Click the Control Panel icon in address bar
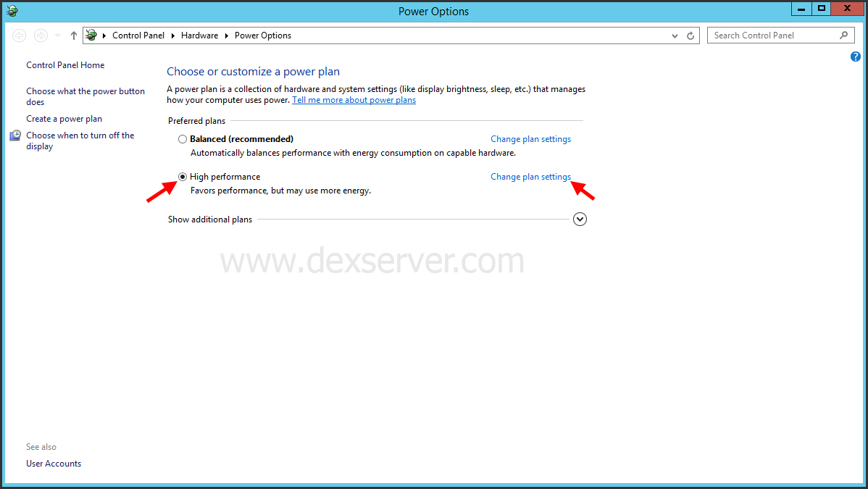This screenshot has width=868, height=489. tap(91, 35)
